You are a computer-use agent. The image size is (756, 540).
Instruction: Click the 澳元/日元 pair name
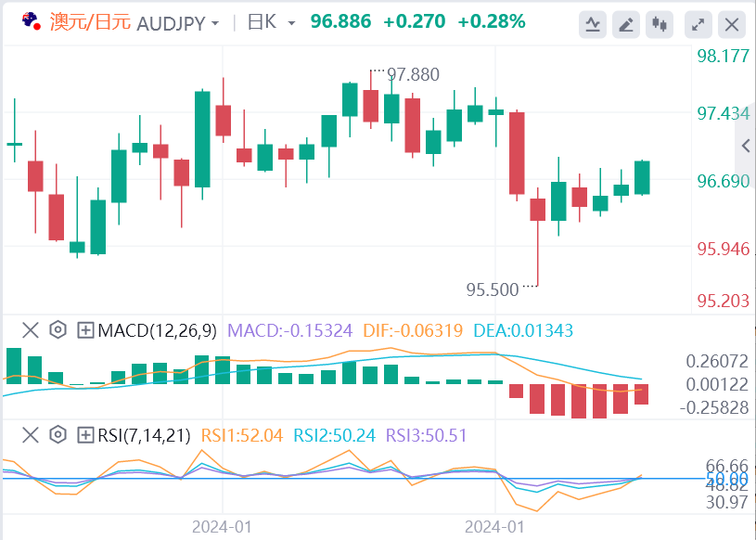coord(90,22)
